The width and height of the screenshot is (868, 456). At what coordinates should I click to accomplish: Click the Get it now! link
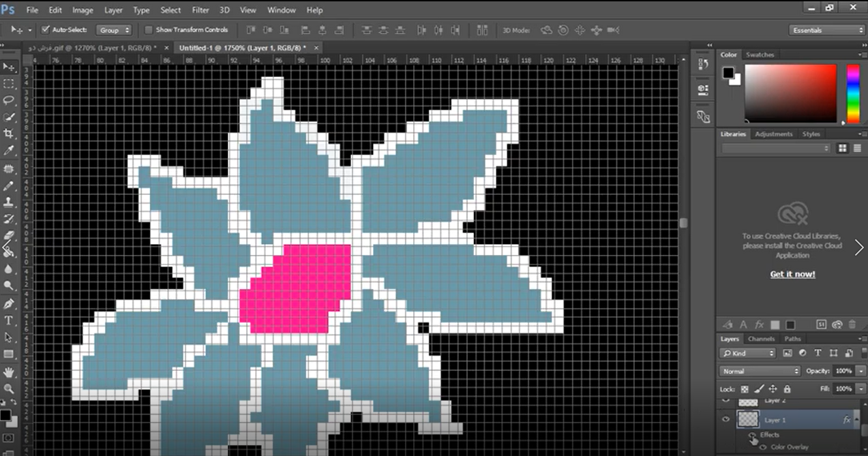(x=792, y=274)
